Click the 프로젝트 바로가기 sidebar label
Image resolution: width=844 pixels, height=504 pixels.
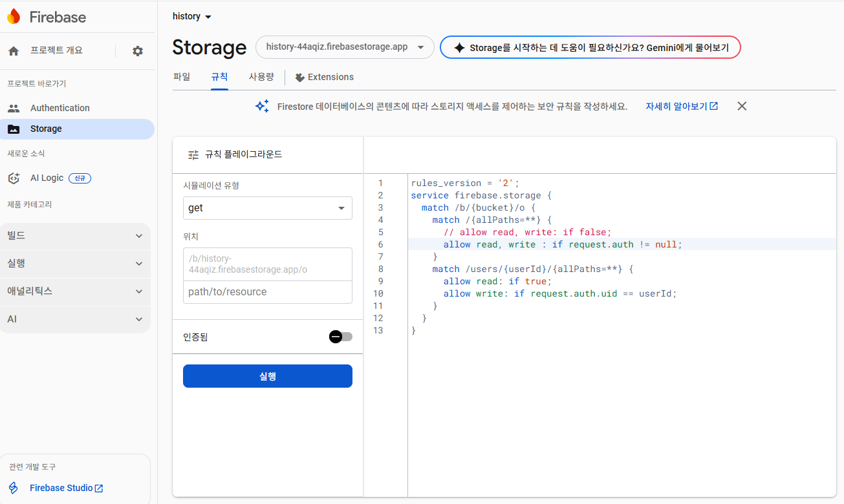pos(37,83)
